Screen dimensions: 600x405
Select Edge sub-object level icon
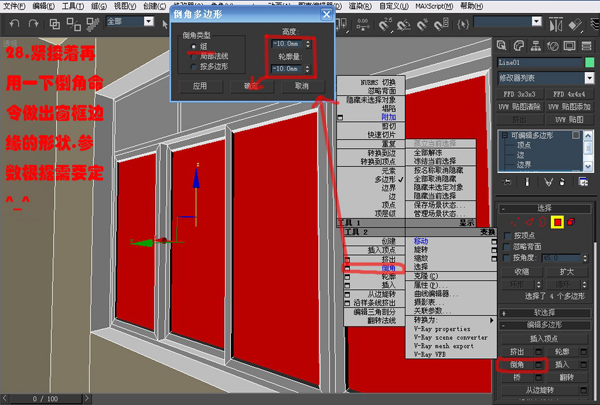(x=529, y=222)
